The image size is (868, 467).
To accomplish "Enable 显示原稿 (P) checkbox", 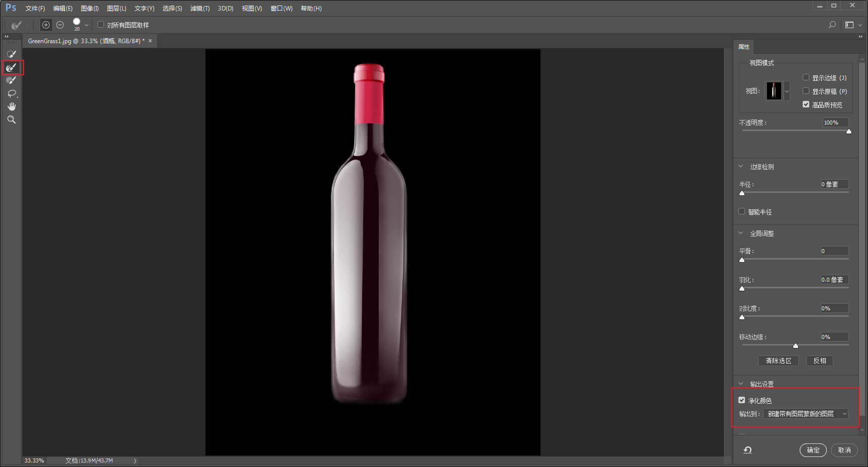I will click(806, 91).
